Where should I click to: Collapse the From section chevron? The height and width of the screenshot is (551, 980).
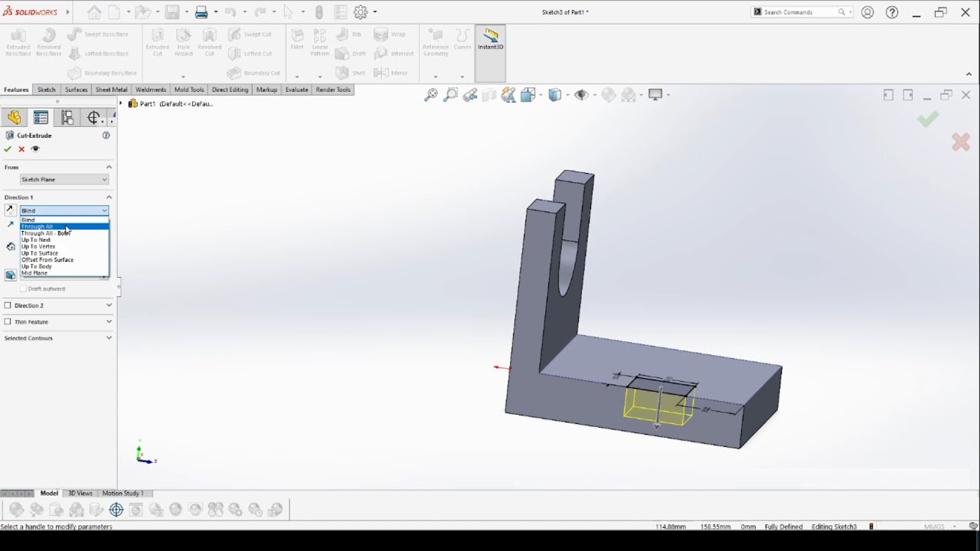(109, 167)
